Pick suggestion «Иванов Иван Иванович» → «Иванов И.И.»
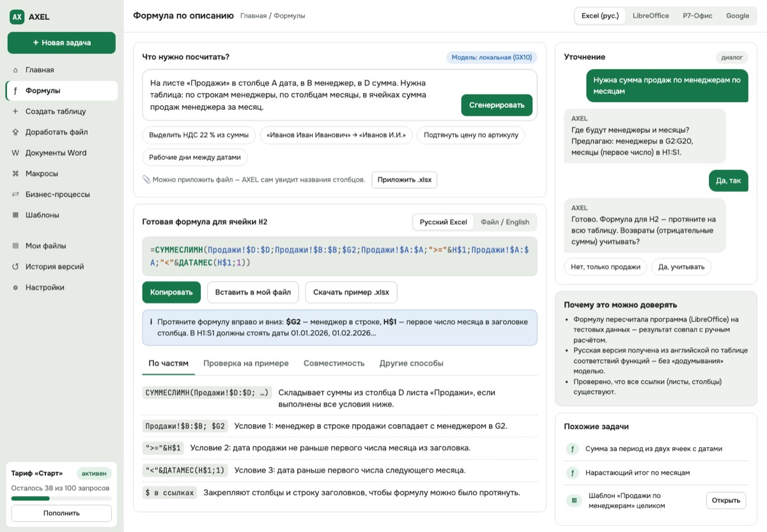The image size is (767, 532). (x=336, y=135)
